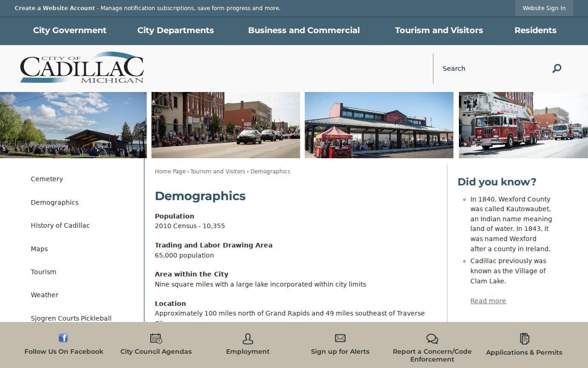Viewport: 588px width, 368px height.
Task: Click Read more under Did you know
Action: 488,301
